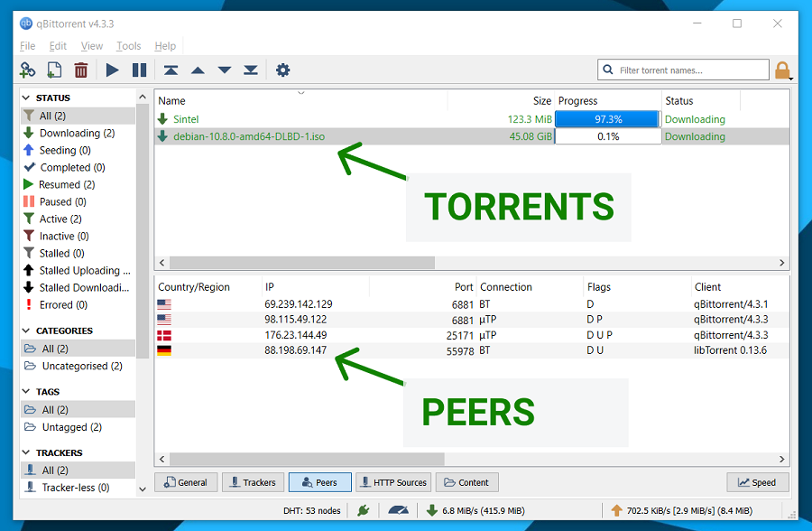
Task: Sort peers by Country/Region column
Action: tap(208, 287)
